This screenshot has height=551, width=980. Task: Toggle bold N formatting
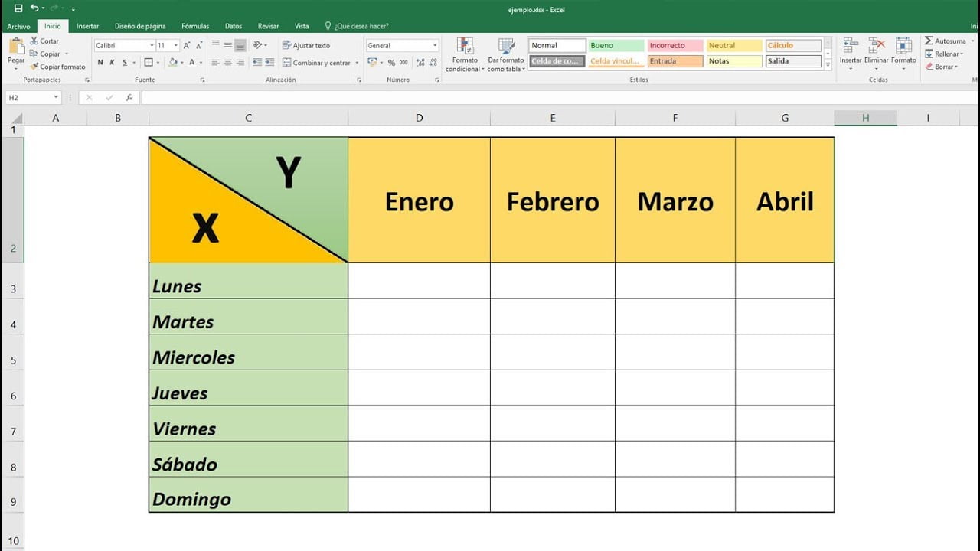(100, 63)
